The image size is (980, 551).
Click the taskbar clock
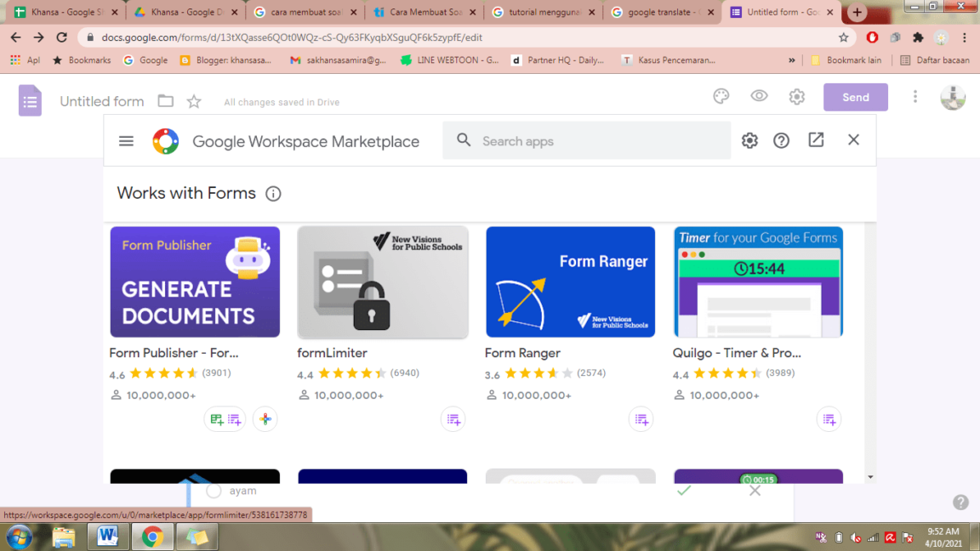click(943, 537)
